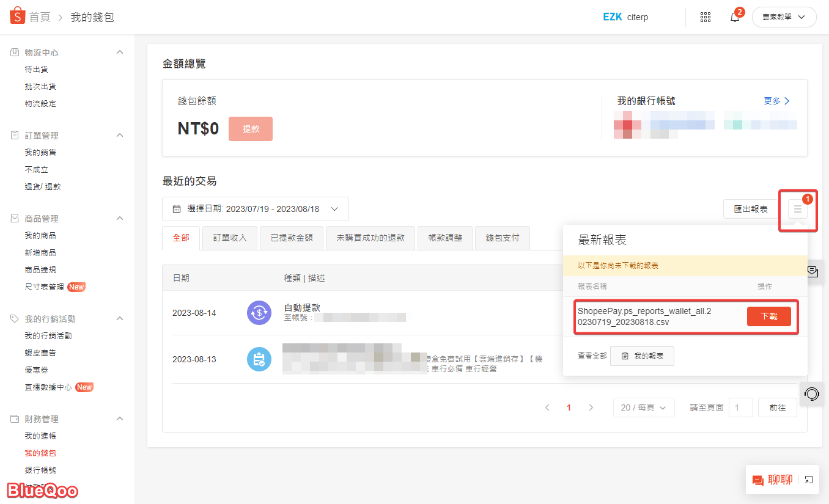
Task: Pop out the chat window icon
Action: pyautogui.click(x=809, y=480)
